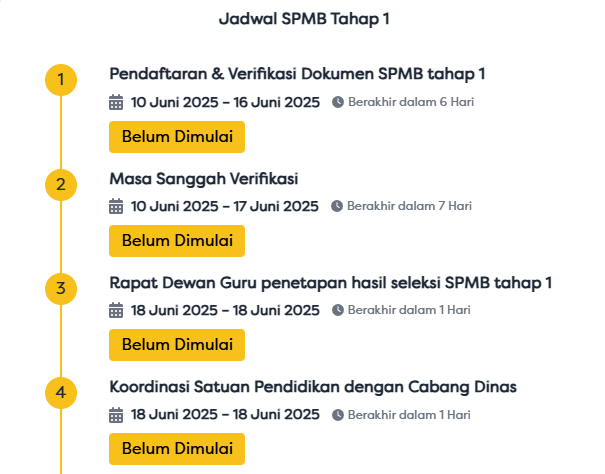Open 'Rapat Dewan Guru penetapan hasil seleksi' title
Image resolution: width=605 pixels, height=474 pixels.
(x=330, y=283)
